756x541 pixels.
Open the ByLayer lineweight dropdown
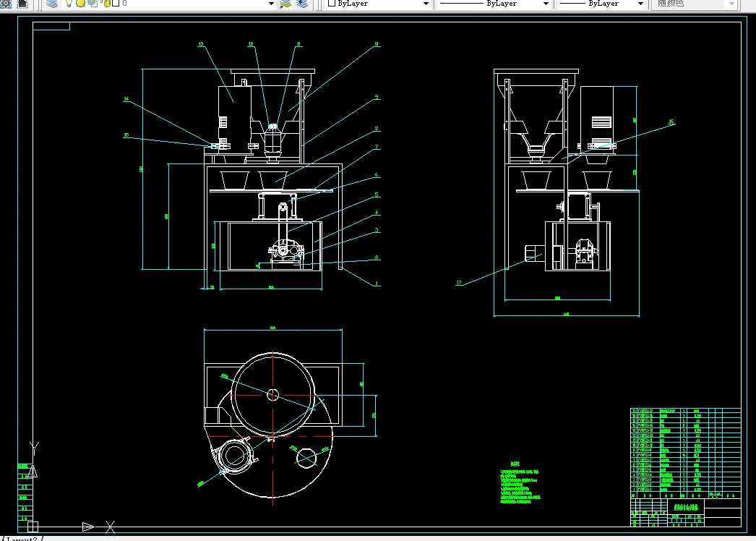point(640,4)
